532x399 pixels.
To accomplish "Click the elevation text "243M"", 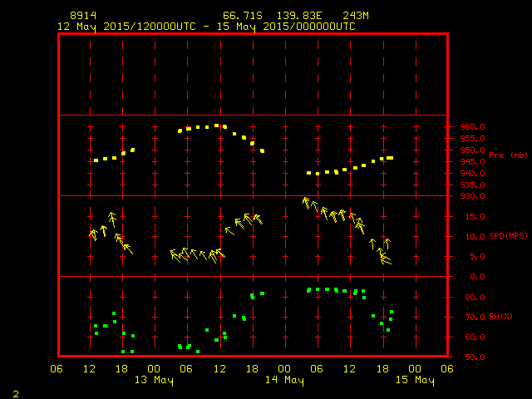I will click(x=356, y=16).
